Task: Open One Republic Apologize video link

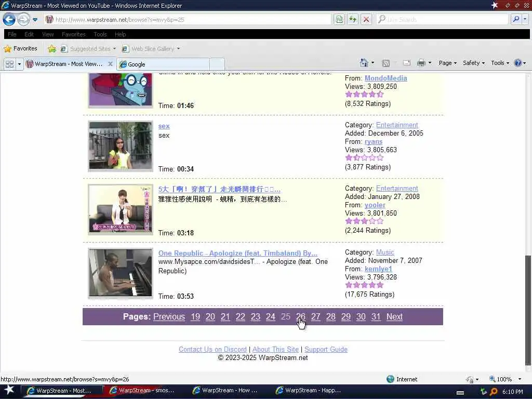Action: click(238, 253)
